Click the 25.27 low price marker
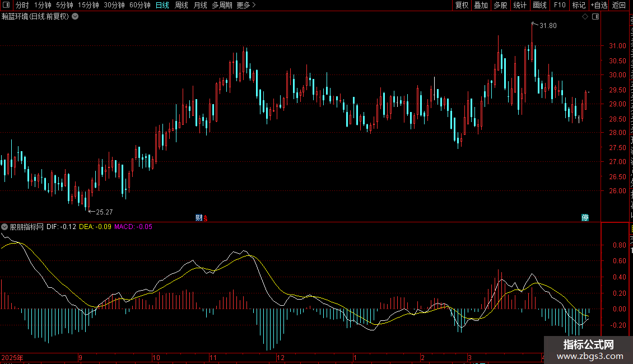This screenshot has height=364, width=633. [103, 212]
